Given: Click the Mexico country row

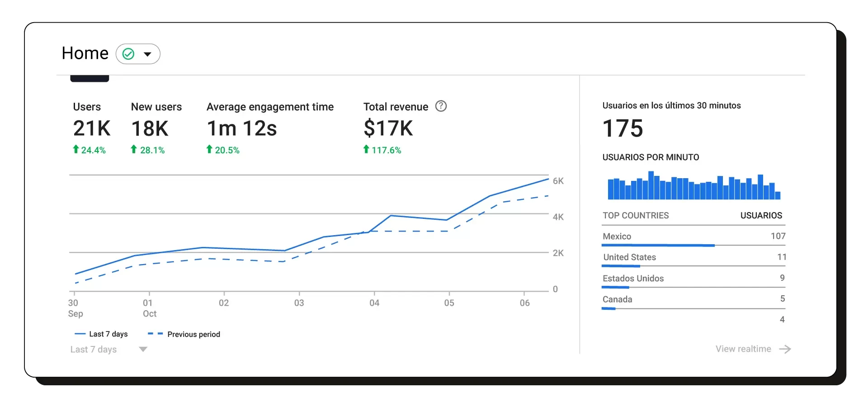Looking at the screenshot, I should pos(693,237).
